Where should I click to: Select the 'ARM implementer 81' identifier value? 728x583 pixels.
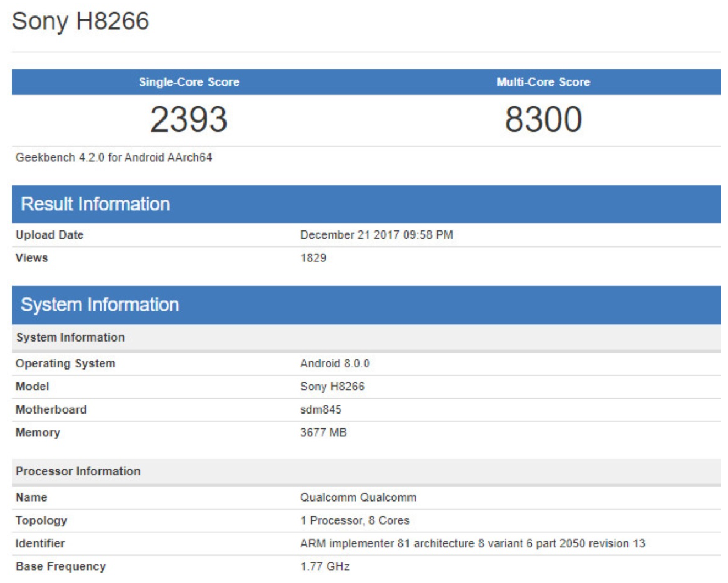[473, 544]
